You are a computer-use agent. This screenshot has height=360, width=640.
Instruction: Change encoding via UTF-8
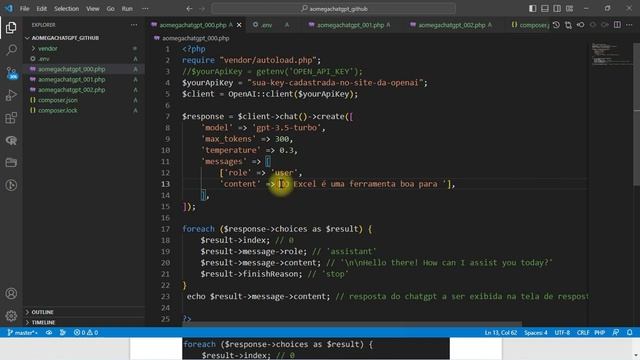(x=562, y=333)
